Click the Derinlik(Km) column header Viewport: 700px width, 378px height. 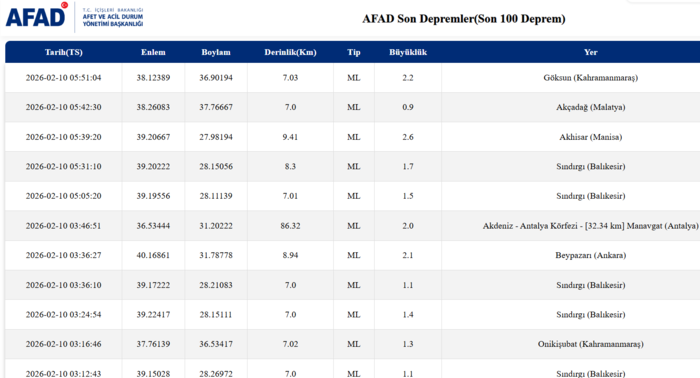coord(290,52)
